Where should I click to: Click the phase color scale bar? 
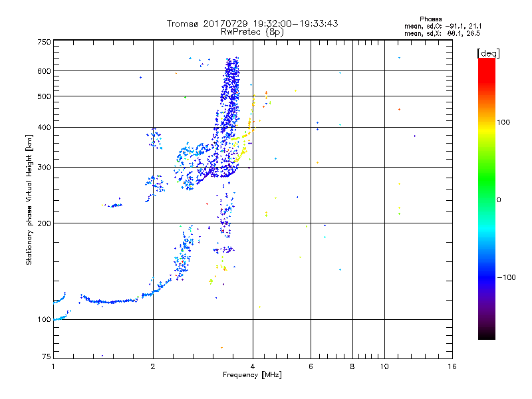[x=487, y=198]
